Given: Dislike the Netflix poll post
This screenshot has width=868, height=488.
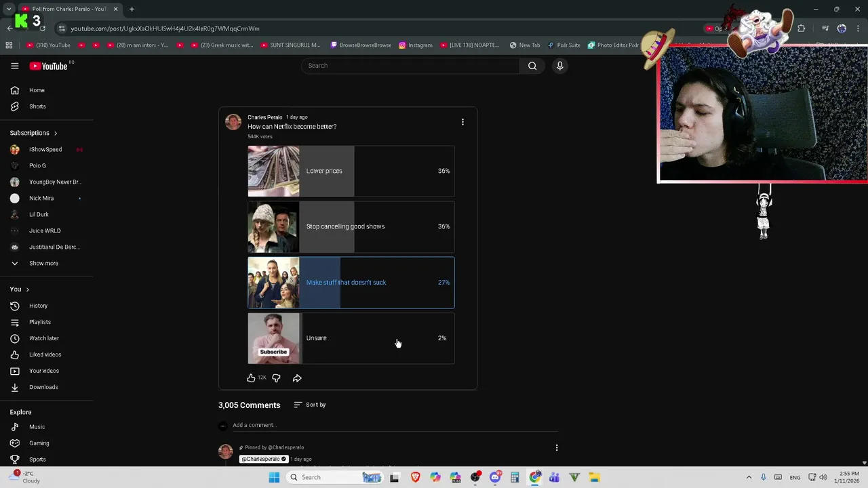Looking at the screenshot, I should 276,378.
